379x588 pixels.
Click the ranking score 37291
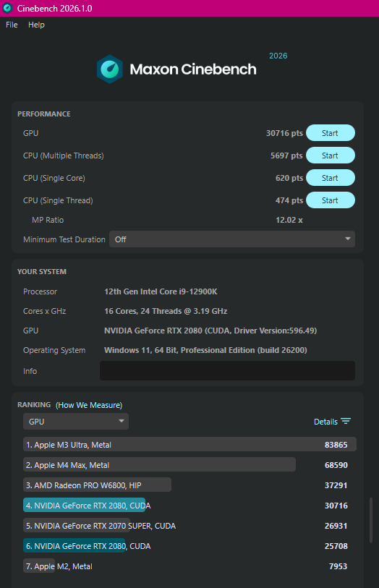tap(336, 485)
